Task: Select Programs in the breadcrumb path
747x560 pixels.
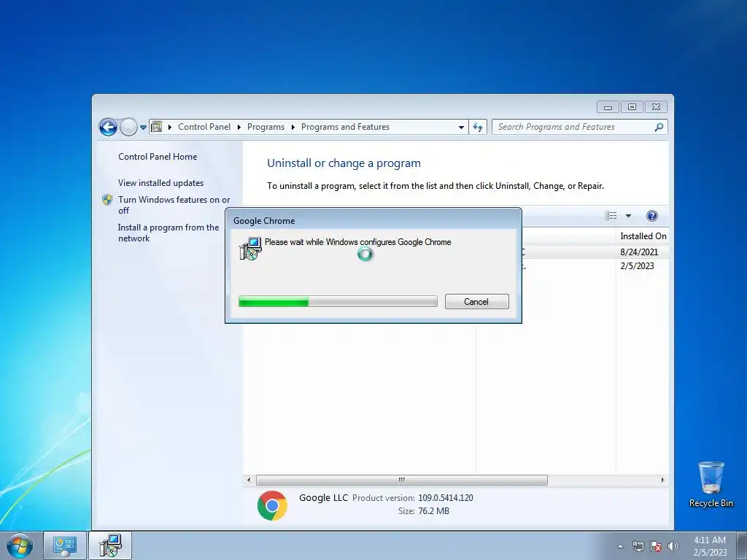Action: [266, 127]
